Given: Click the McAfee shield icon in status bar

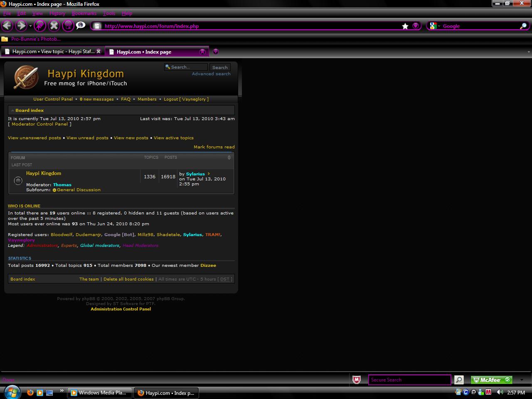Looking at the screenshot, I should point(356,380).
